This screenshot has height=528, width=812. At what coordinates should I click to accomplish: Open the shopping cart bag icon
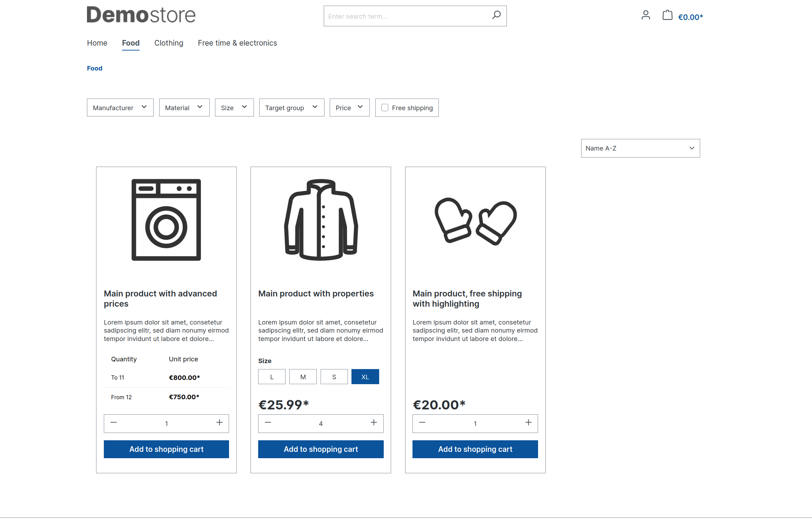pos(667,15)
